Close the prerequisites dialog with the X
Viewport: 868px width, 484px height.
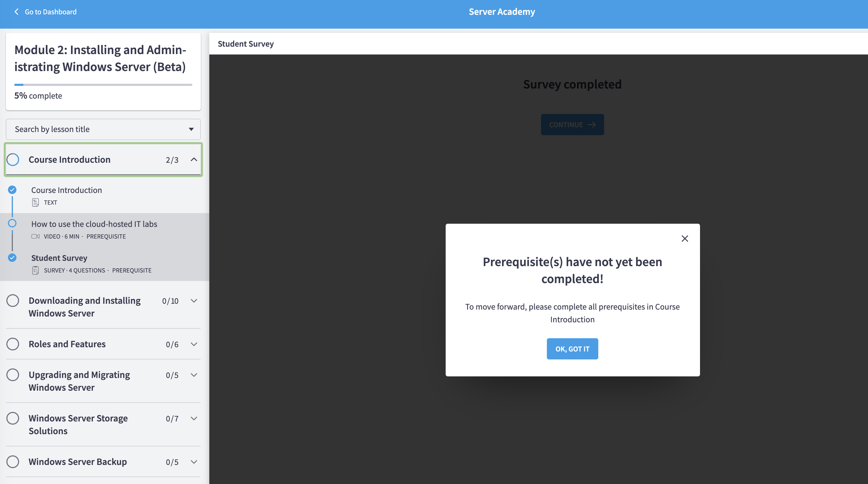pos(684,239)
